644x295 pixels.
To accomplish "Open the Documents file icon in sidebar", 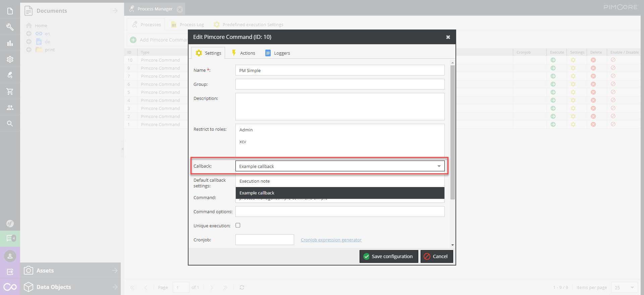I will point(10,11).
